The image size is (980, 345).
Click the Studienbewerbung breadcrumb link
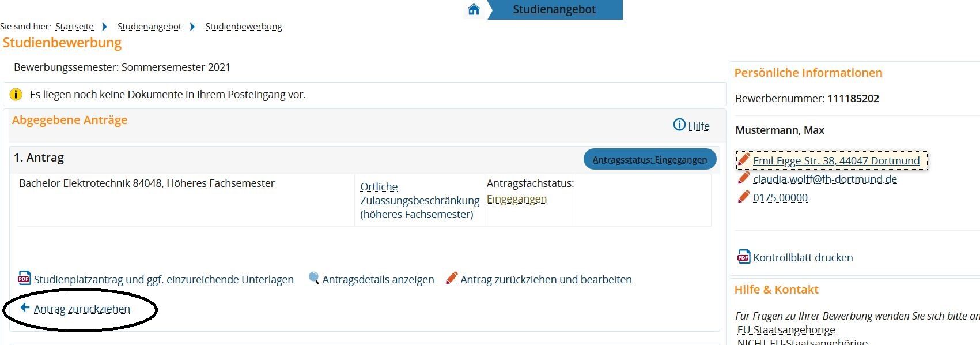pos(244,27)
